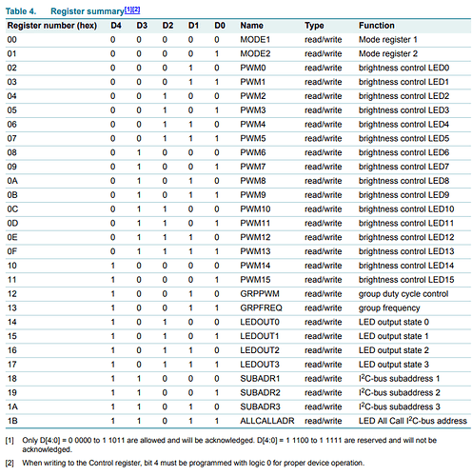Click the ALLCALLADR name cell
The height and width of the screenshot is (476, 472).
pyautogui.click(x=267, y=421)
